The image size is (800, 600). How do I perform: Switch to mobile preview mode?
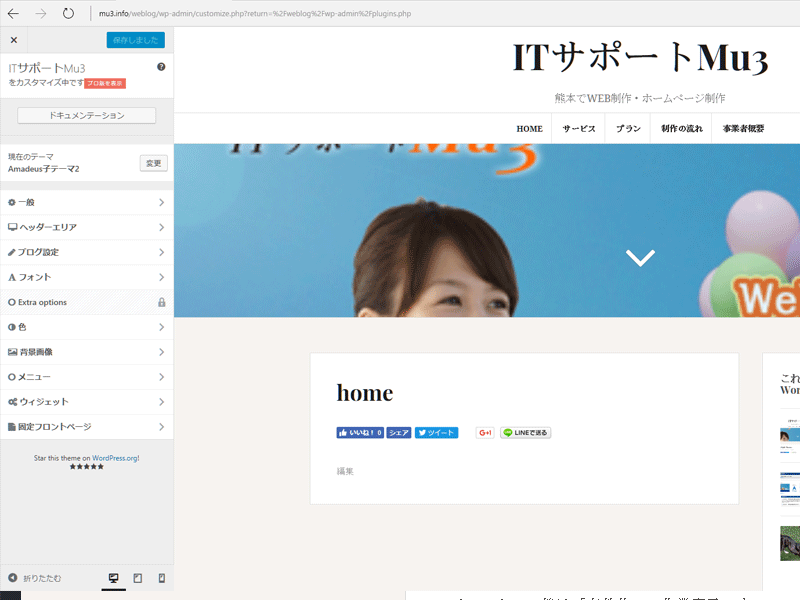tap(162, 578)
